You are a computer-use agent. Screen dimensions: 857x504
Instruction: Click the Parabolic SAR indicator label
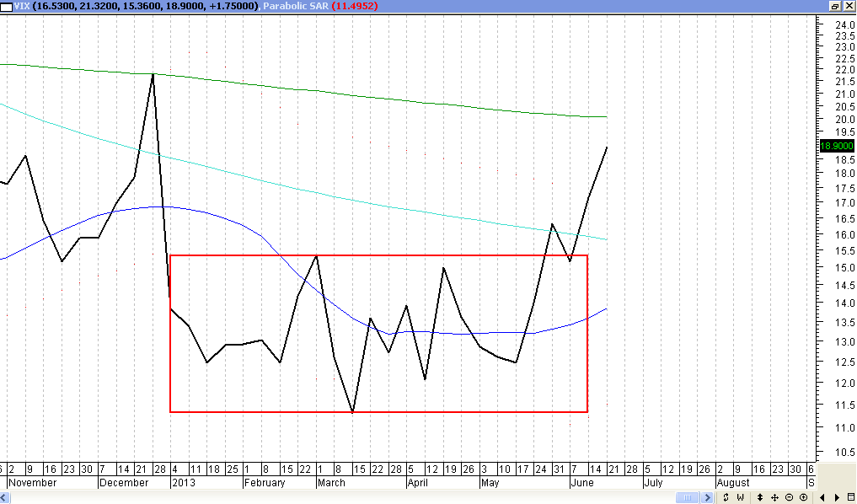click(295, 6)
